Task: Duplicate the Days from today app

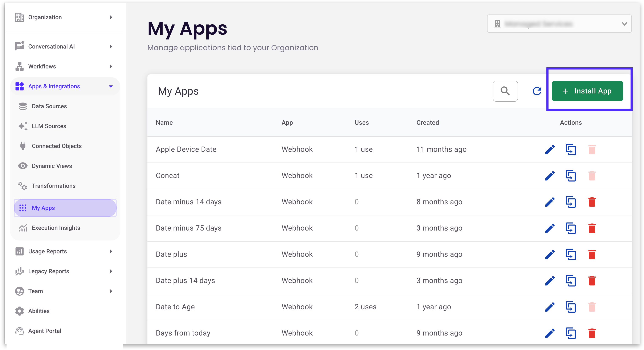Action: click(x=571, y=333)
